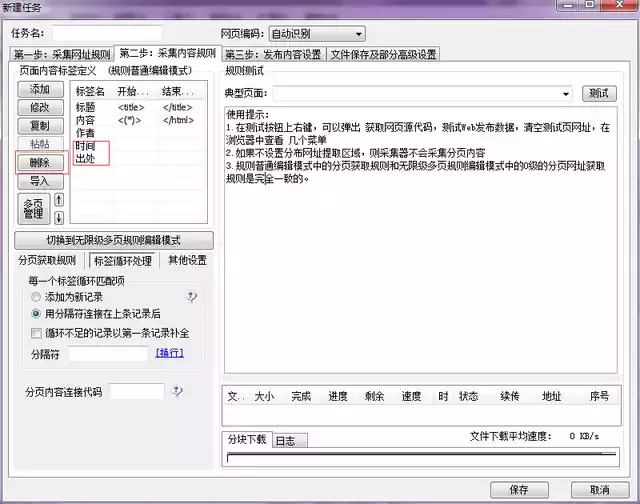The image size is (640, 504).
Task: Click the 添加 button
Action: click(x=40, y=89)
